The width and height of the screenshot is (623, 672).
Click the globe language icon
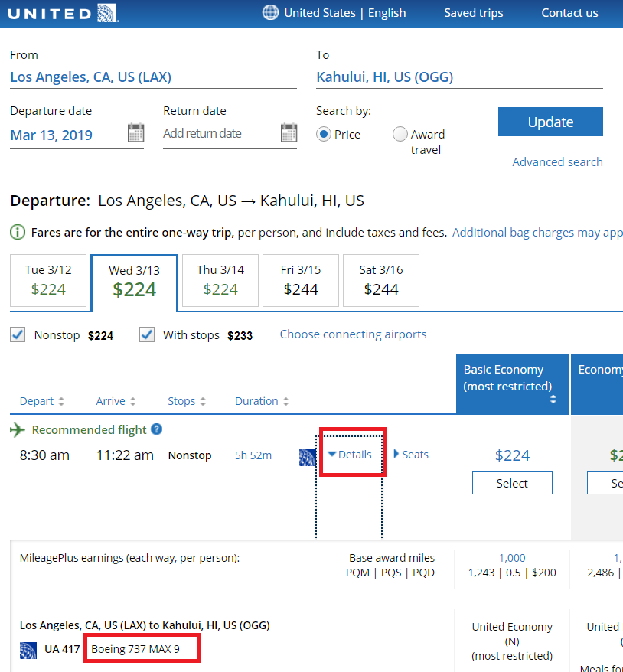pyautogui.click(x=270, y=13)
